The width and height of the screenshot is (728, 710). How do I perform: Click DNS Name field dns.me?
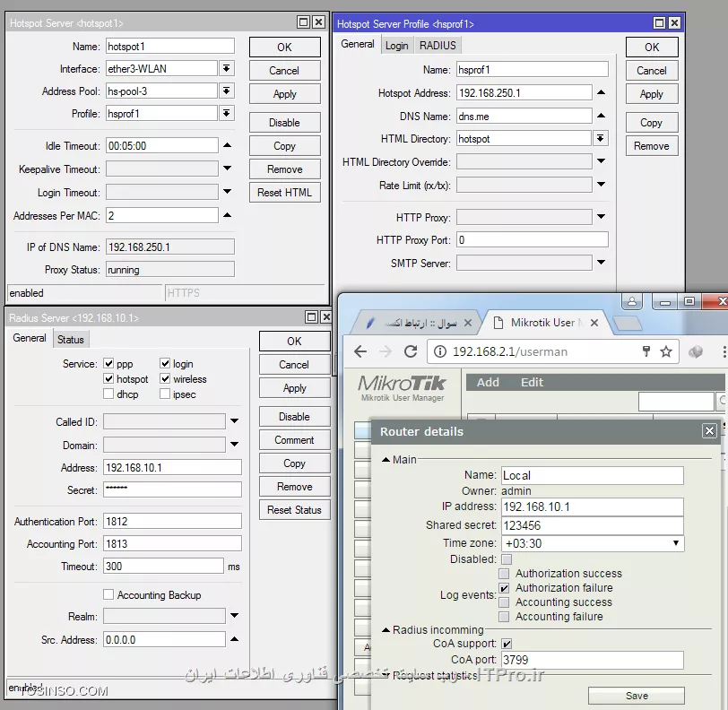click(x=524, y=116)
